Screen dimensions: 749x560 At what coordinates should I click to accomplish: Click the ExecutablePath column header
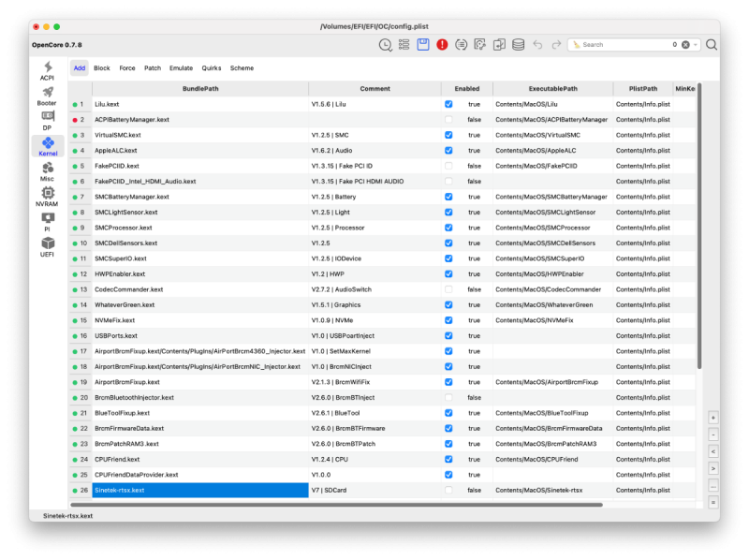552,89
